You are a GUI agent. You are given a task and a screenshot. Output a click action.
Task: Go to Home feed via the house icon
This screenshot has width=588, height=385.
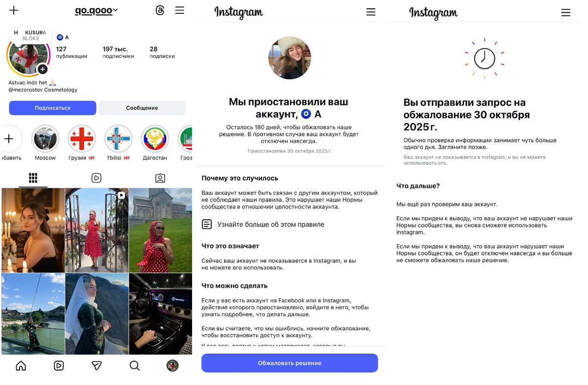coord(21,365)
